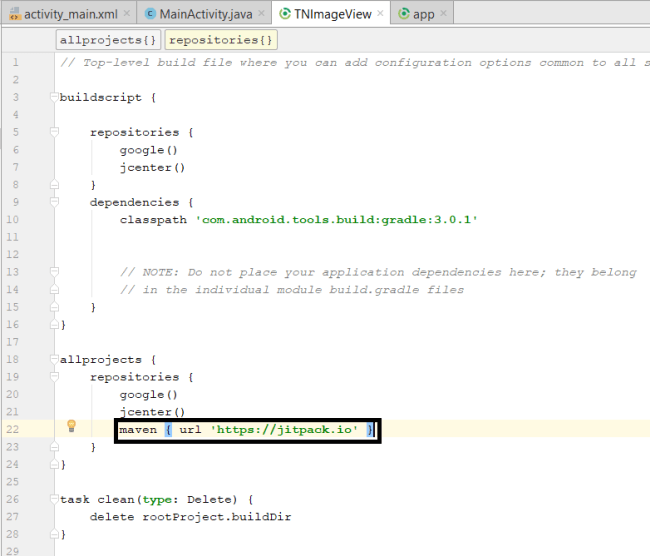Switch to the MainActivity.java tab
The width and height of the screenshot is (650, 556).
click(x=206, y=14)
